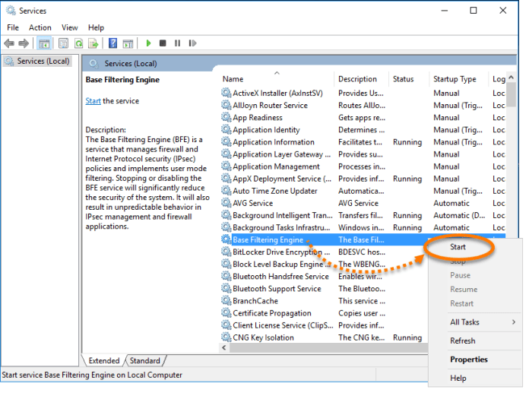Screen dimensions: 532x393
Task: Click the Forward arrow toolbar icon
Action: [x=24, y=43]
